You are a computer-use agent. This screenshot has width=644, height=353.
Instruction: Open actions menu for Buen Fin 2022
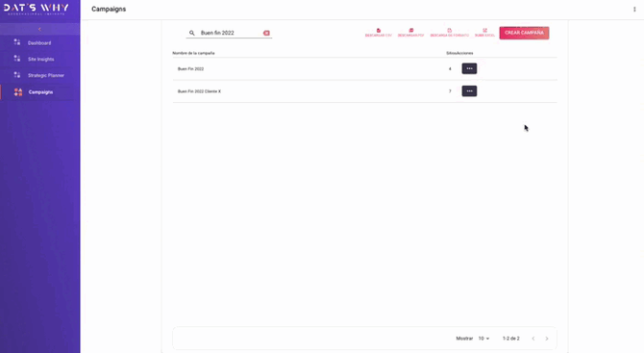[469, 68]
